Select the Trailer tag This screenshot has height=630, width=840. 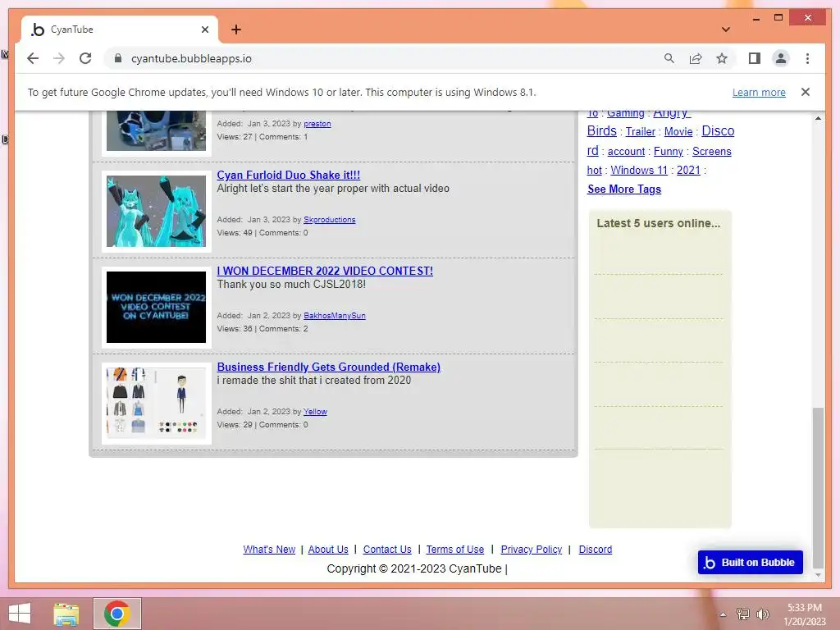640,132
